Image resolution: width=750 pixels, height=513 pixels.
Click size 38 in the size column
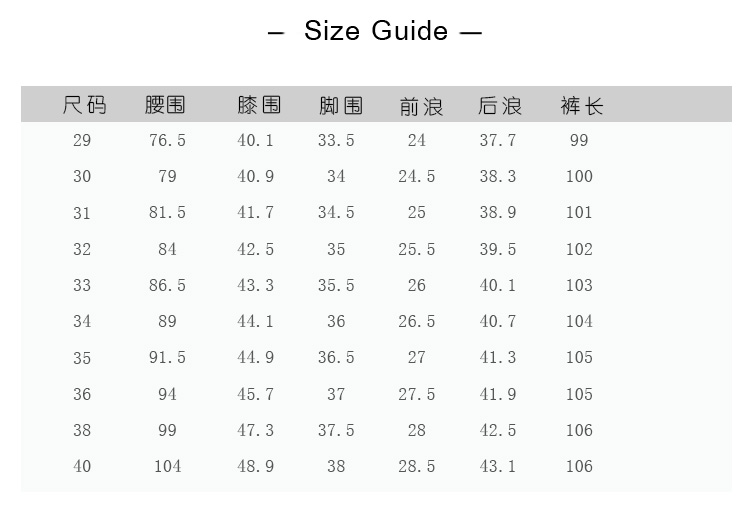point(82,430)
